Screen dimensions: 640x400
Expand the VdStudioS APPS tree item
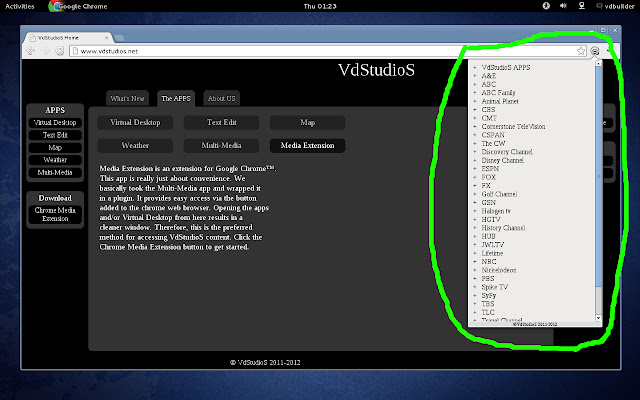click(x=475, y=67)
